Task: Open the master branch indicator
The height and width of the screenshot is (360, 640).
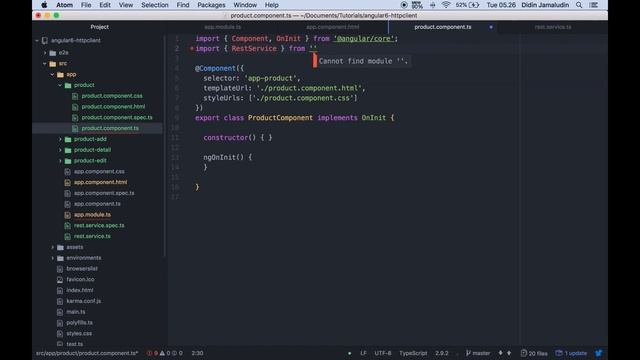Action: pos(478,353)
